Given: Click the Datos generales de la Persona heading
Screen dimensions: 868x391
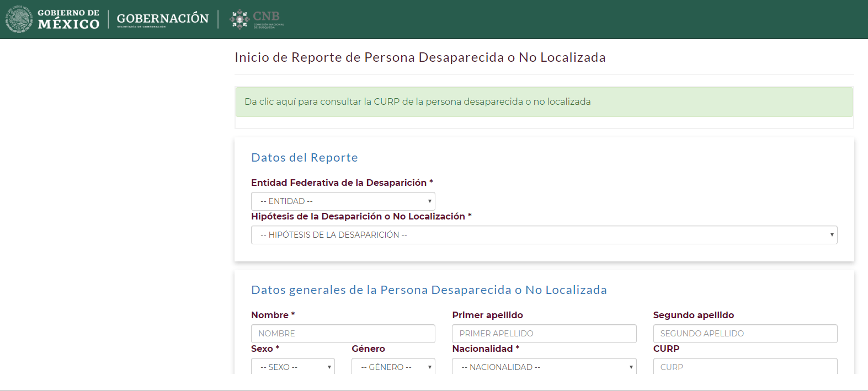Looking at the screenshot, I should click(429, 290).
